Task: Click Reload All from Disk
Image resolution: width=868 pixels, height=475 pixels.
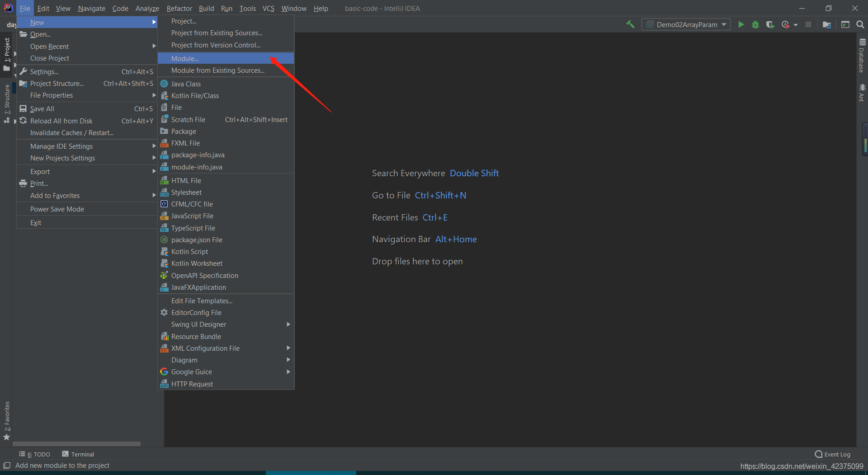Action: 87,121
